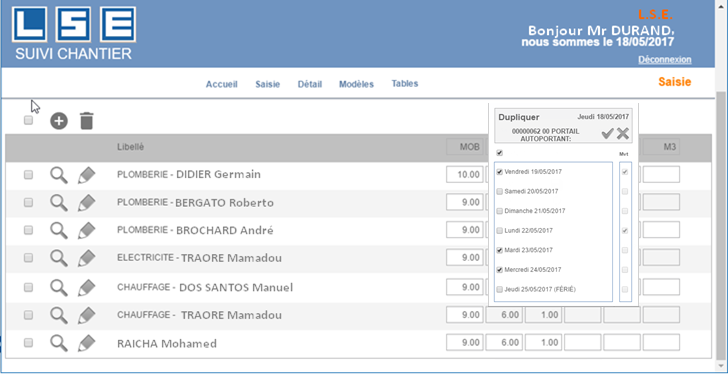Toggle the select-all checkbox above the table
The height and width of the screenshot is (377, 728).
tap(28, 120)
